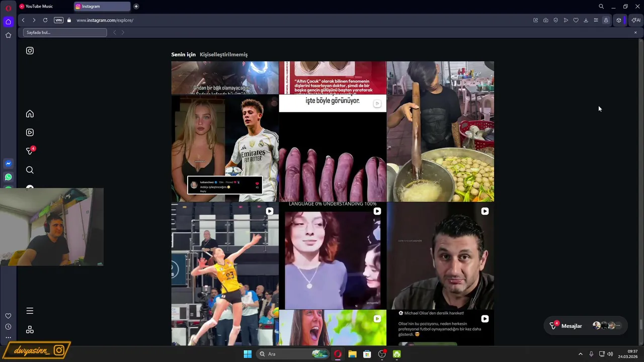The width and height of the screenshot is (644, 362).
Task: Open Microsoft Store from the taskbar
Action: tap(367, 354)
